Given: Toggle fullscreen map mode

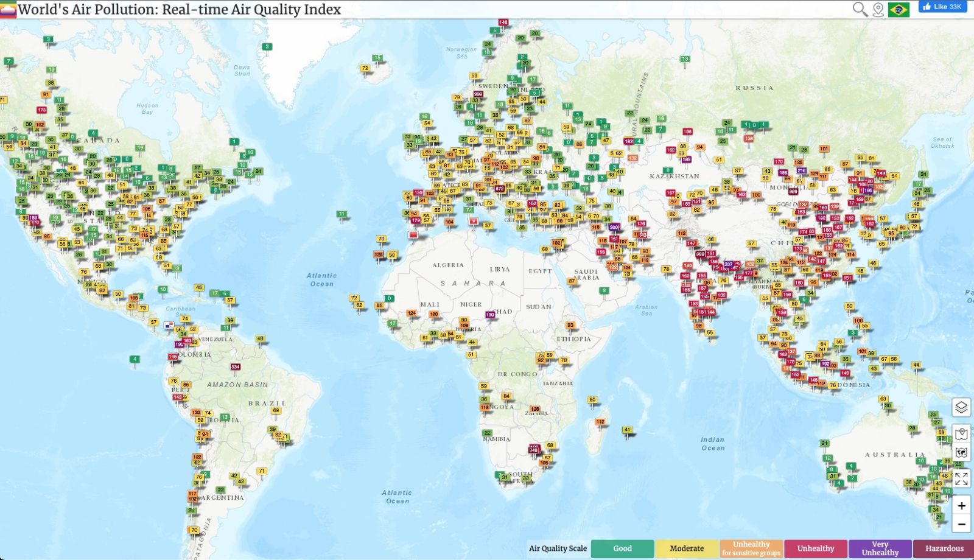Looking at the screenshot, I should pos(961,479).
